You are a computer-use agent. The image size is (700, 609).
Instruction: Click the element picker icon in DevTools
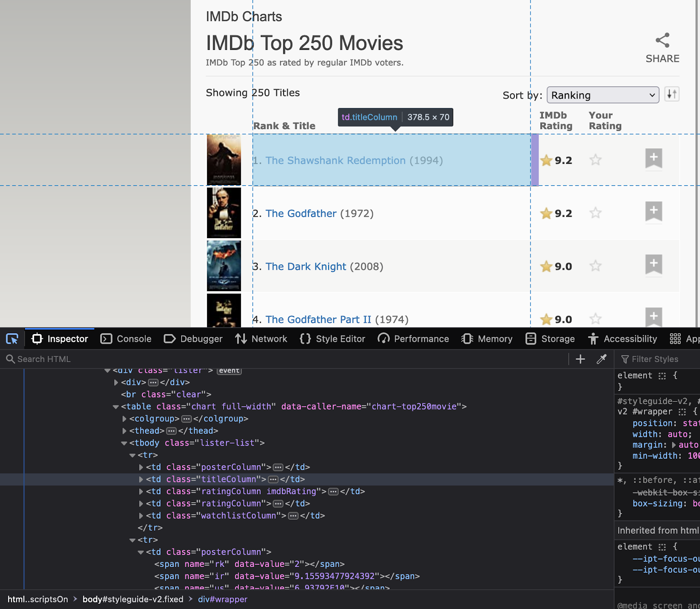pos(12,339)
